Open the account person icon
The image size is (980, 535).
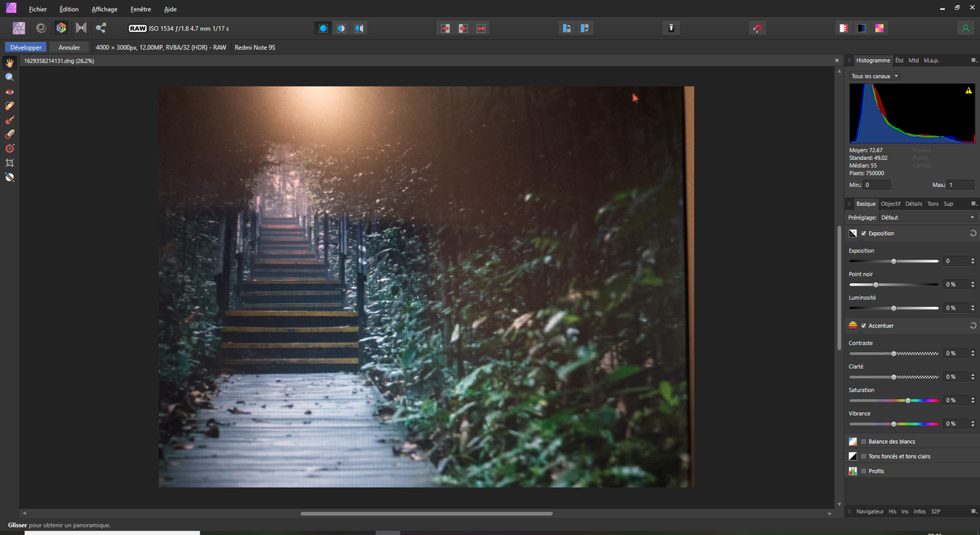pos(965,28)
